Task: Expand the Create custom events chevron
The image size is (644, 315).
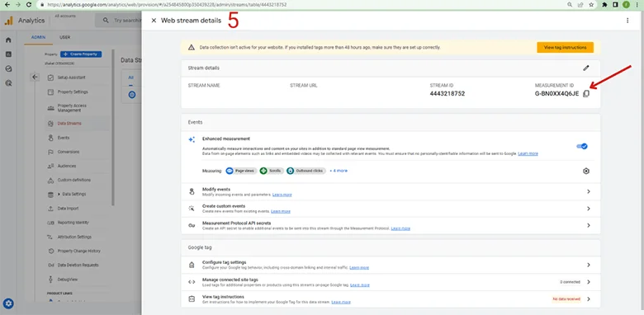Action: click(x=589, y=209)
